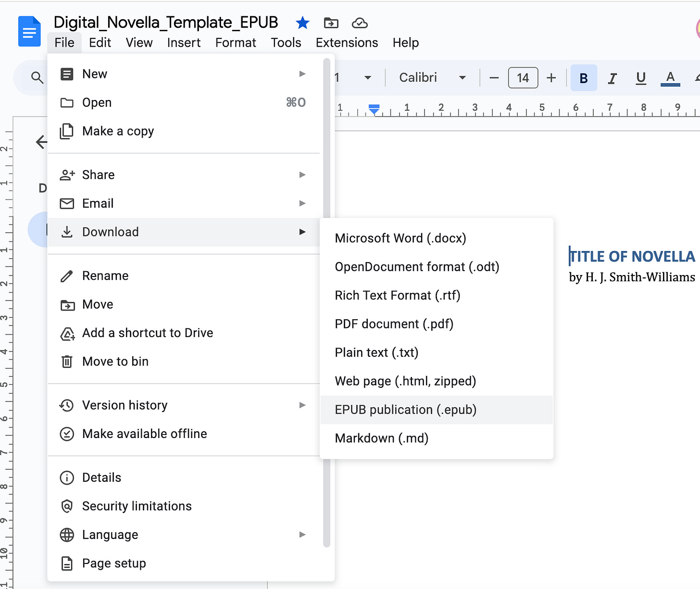Viewport: 700px width, 589px height.
Task: Choose Rename in the File menu
Action: [x=184, y=276]
